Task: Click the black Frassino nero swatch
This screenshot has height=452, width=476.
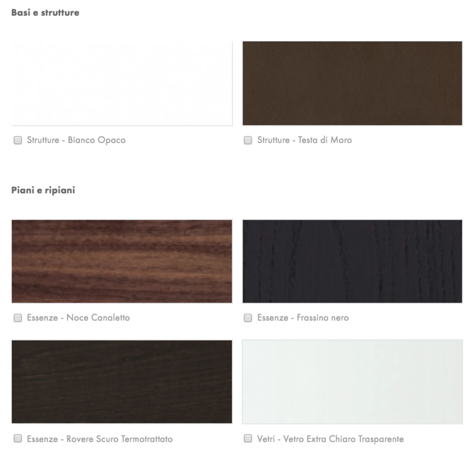Action: click(x=352, y=261)
